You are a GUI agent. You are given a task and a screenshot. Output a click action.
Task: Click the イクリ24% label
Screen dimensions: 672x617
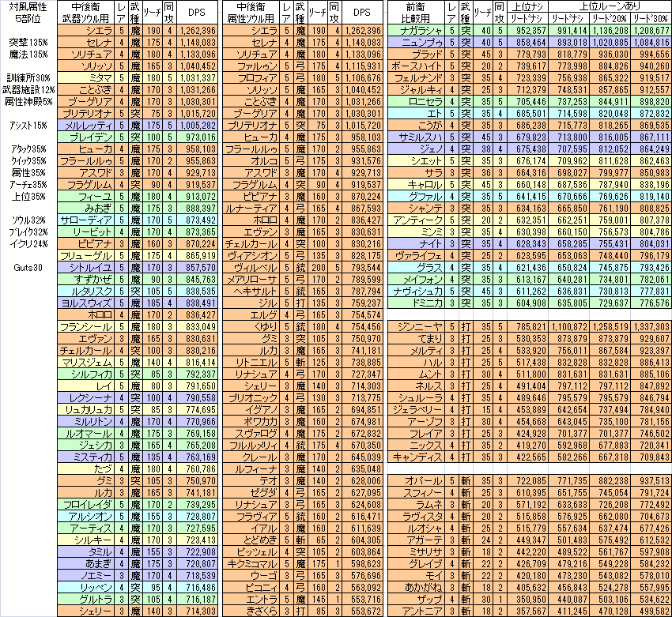28,244
